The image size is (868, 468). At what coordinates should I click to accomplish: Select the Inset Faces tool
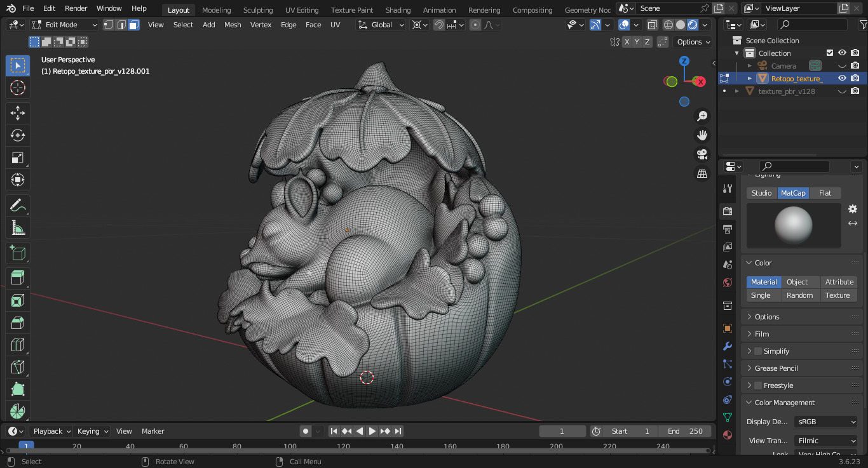pos(18,300)
